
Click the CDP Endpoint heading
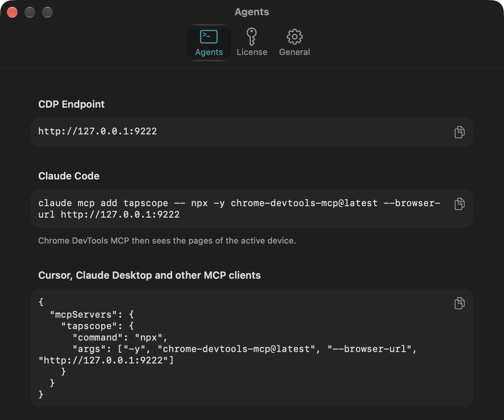pos(71,104)
